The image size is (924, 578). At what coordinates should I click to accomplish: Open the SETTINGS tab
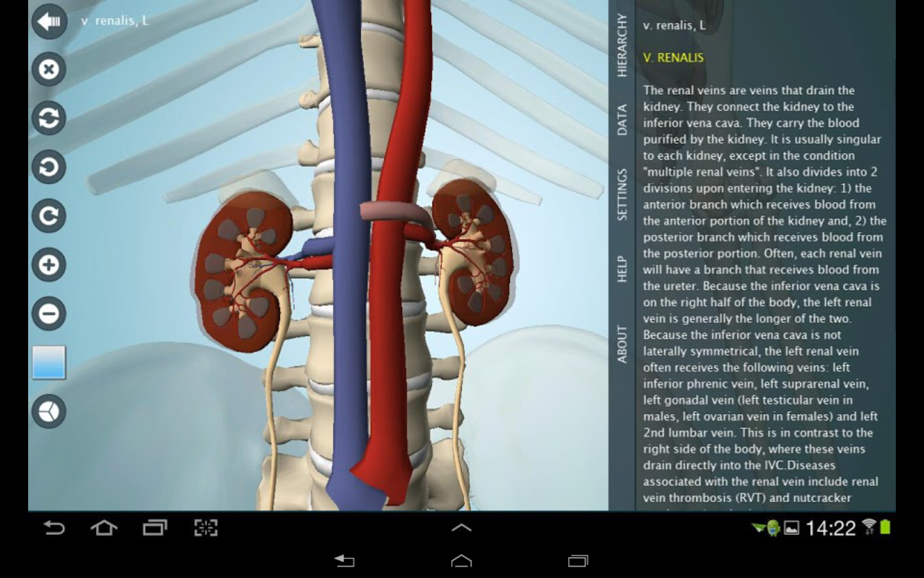click(622, 195)
